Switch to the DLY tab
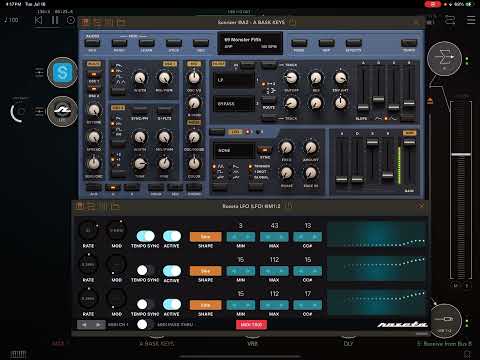This screenshot has width=480, height=360. pyautogui.click(x=348, y=343)
